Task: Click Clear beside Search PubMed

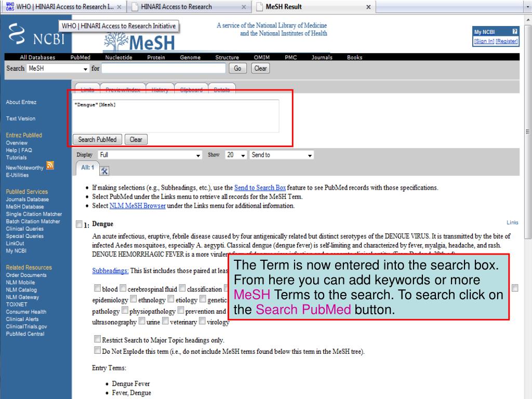Action: 136,139
